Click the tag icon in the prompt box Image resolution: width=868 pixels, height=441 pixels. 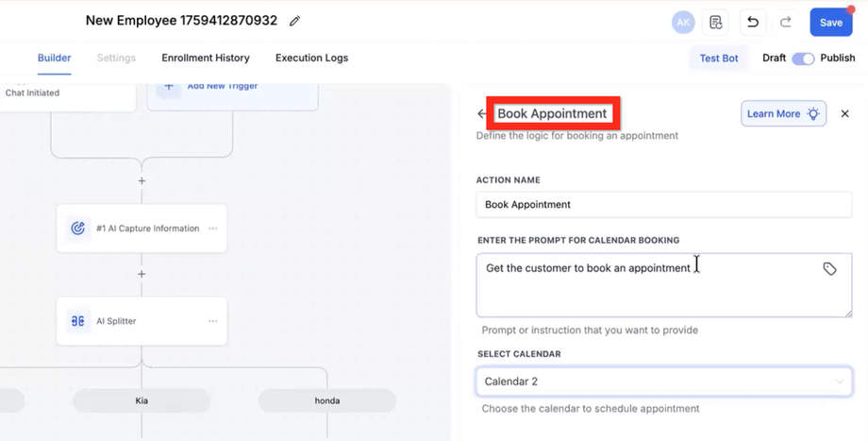click(x=829, y=269)
